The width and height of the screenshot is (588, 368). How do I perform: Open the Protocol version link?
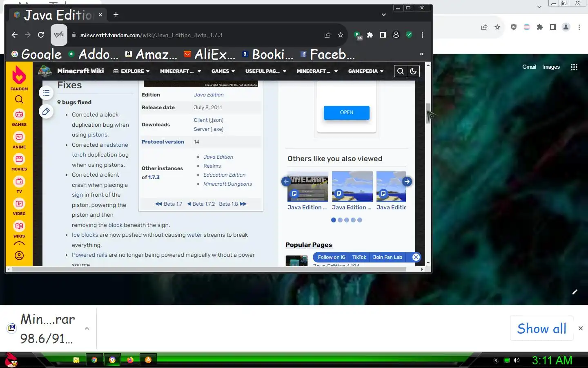(163, 142)
